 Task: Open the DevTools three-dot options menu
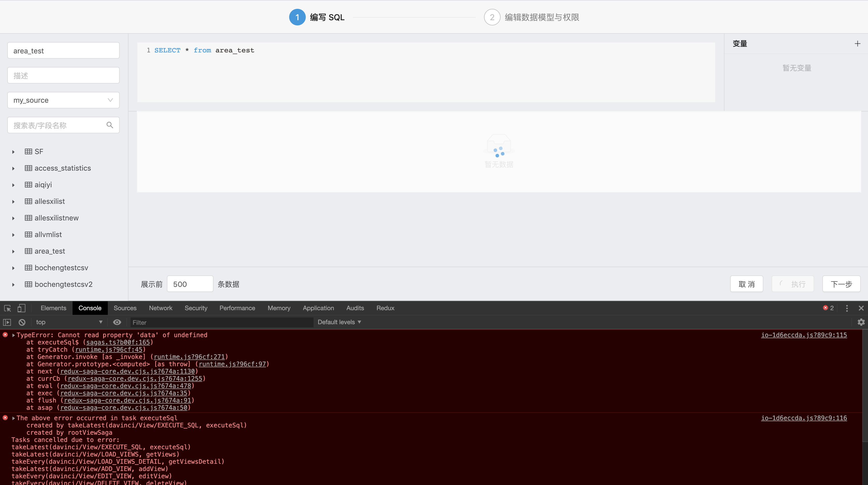[x=846, y=308]
